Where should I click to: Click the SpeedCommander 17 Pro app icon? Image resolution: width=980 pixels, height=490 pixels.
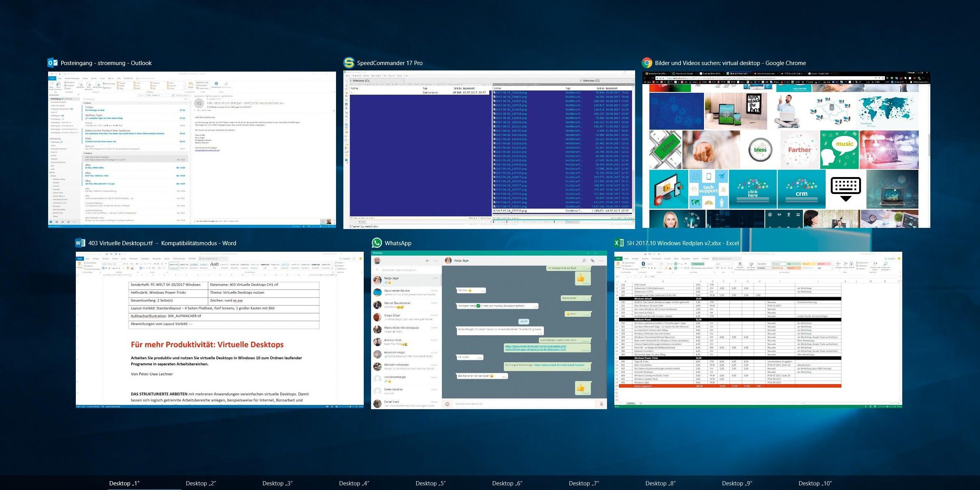tap(348, 62)
